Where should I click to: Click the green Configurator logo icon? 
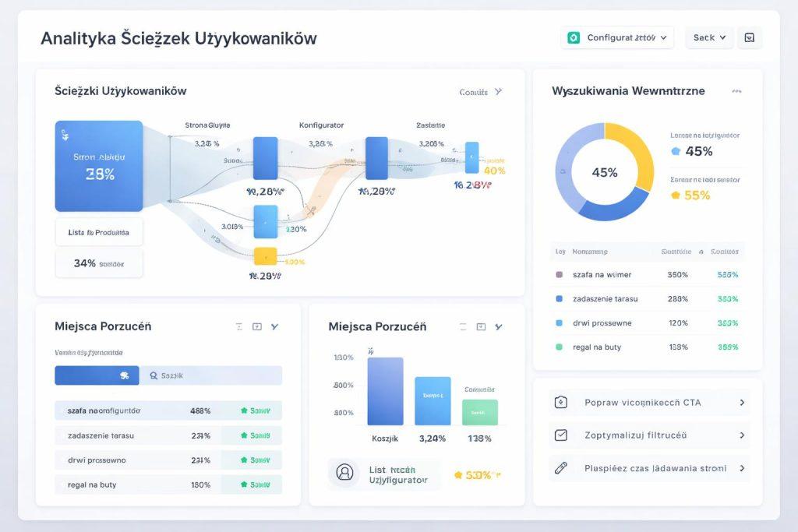tap(574, 37)
